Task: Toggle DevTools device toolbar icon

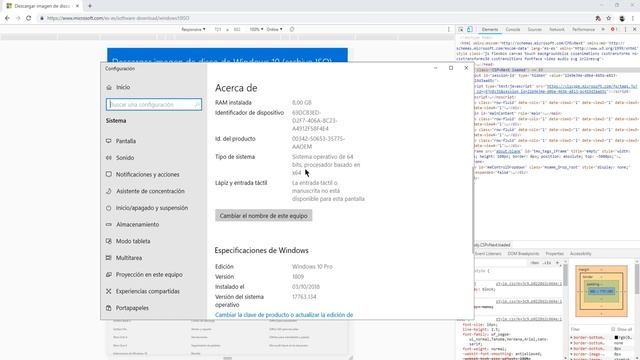Action: tap(470, 29)
